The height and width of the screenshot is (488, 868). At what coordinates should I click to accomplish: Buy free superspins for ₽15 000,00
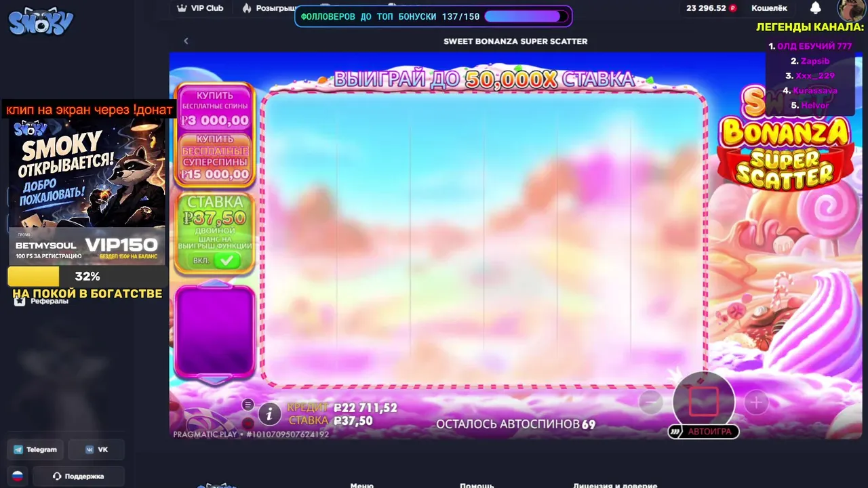(x=215, y=159)
